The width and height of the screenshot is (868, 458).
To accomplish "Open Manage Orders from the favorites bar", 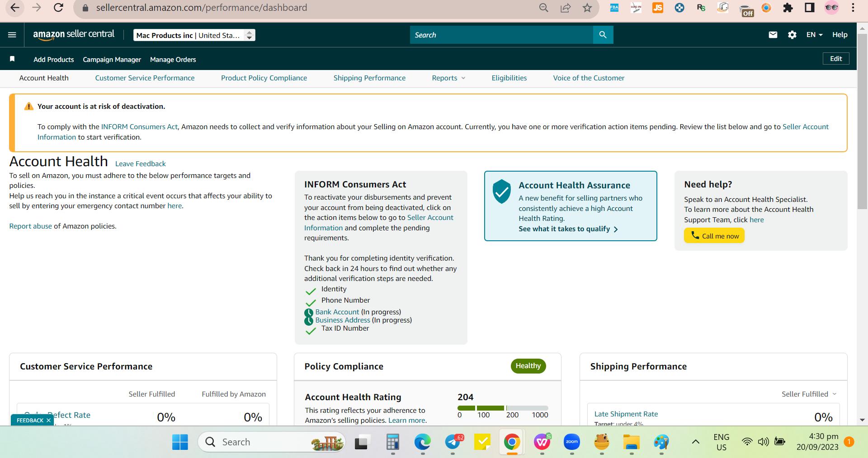I will 173,60.
